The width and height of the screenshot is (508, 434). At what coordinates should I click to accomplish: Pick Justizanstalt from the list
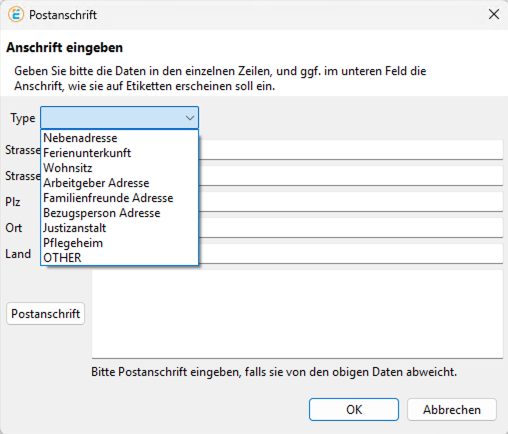coord(75,228)
